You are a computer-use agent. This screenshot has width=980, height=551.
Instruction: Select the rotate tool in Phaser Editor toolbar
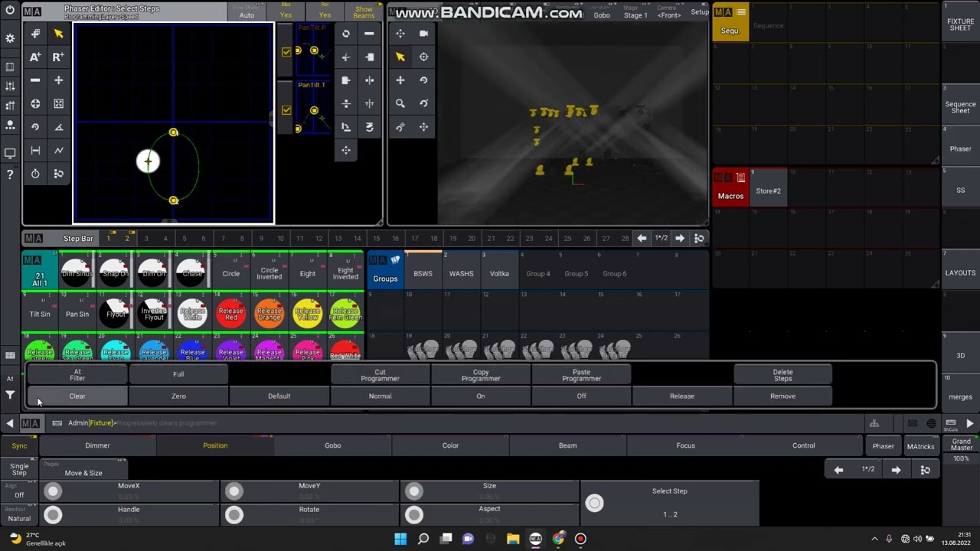coord(35,127)
